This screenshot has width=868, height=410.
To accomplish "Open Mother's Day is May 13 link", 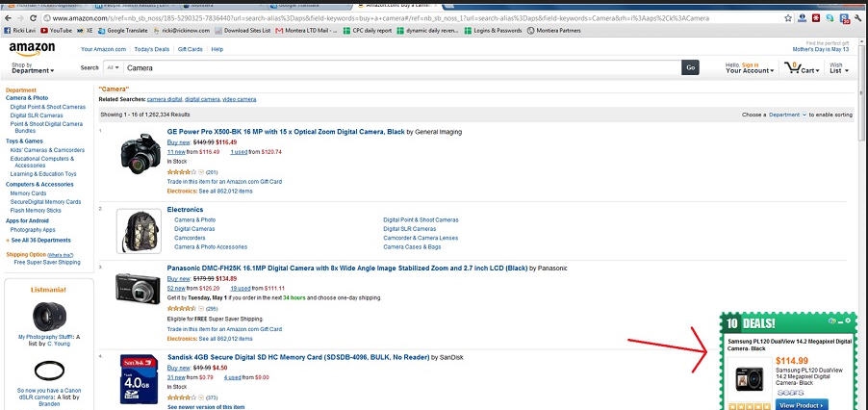I will (x=821, y=49).
